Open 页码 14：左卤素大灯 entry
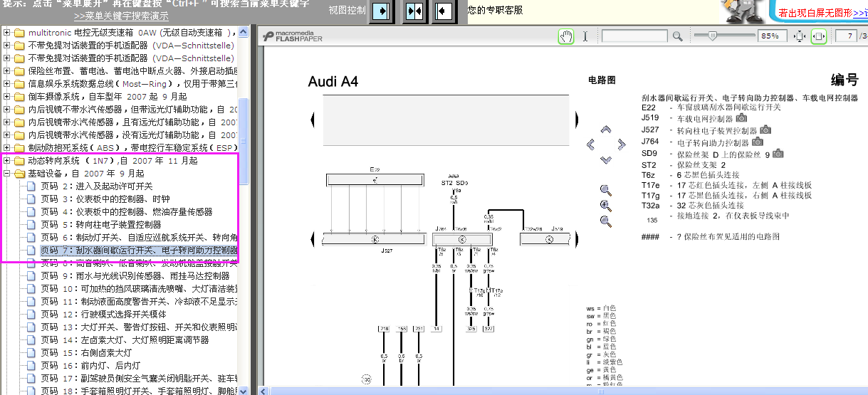Screen dimensions: 868x395 (125, 340)
